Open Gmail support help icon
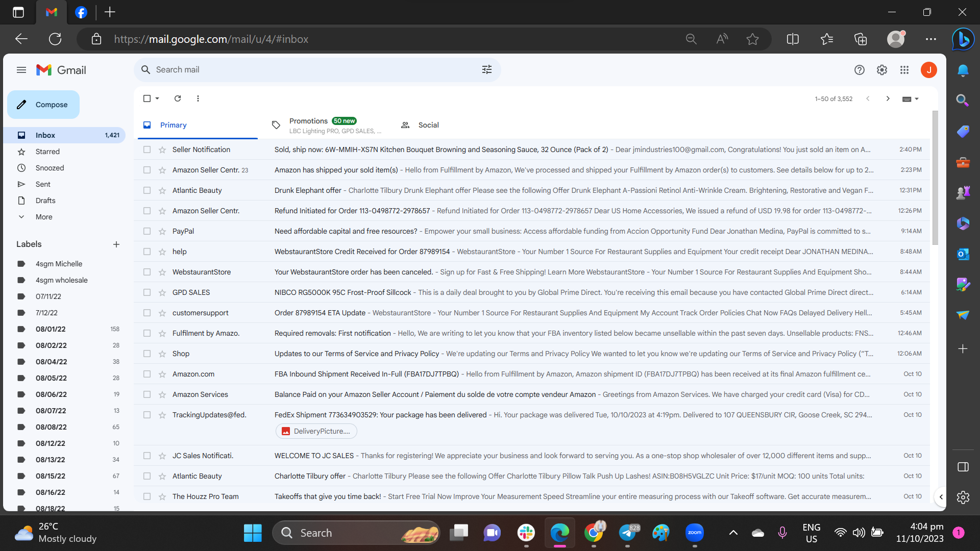The width and height of the screenshot is (980, 551). (x=860, y=70)
